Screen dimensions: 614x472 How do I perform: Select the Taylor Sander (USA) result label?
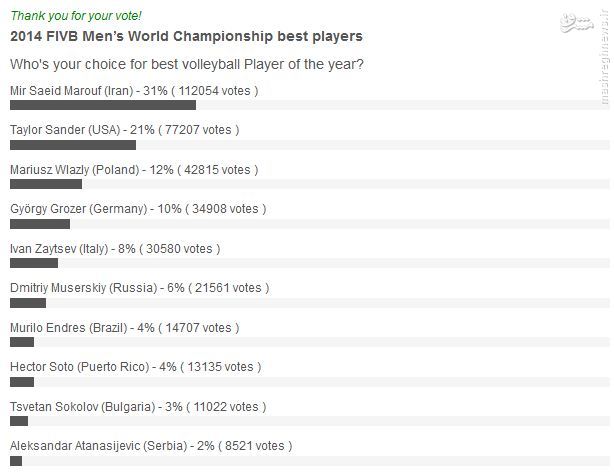[x=124, y=130]
